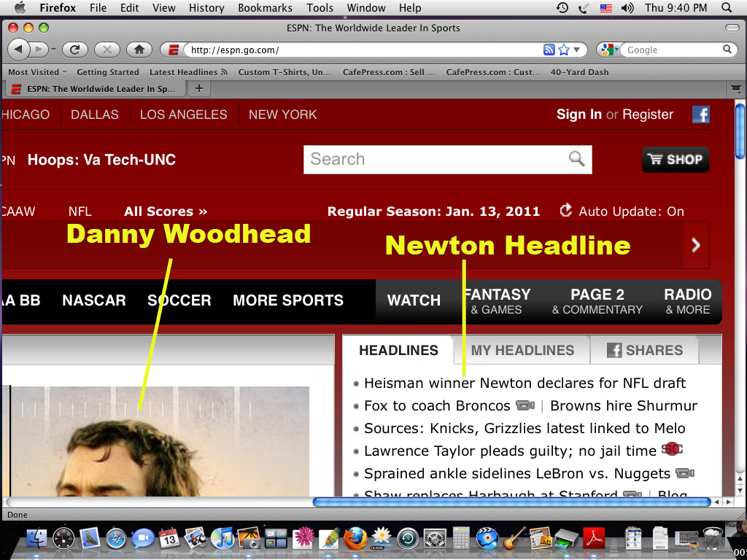The width and height of the screenshot is (747, 560).
Task: Open the Bookmarks menu in menu bar
Action: click(x=265, y=8)
